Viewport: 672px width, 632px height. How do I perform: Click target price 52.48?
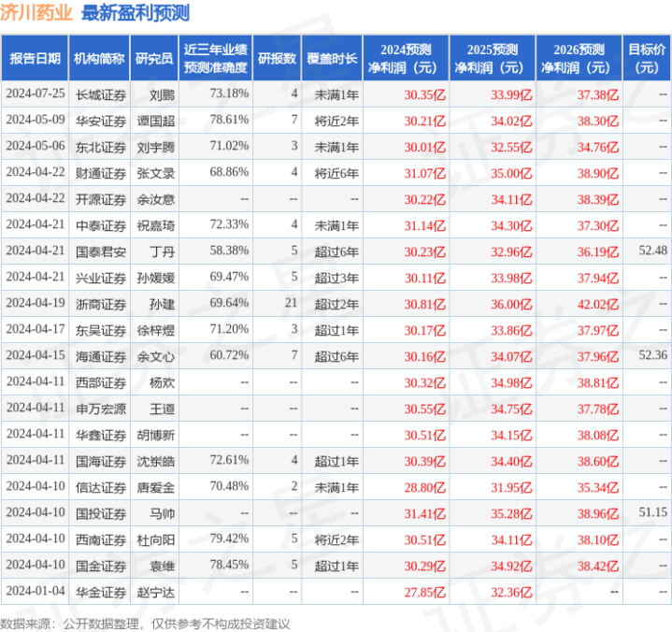652,251
